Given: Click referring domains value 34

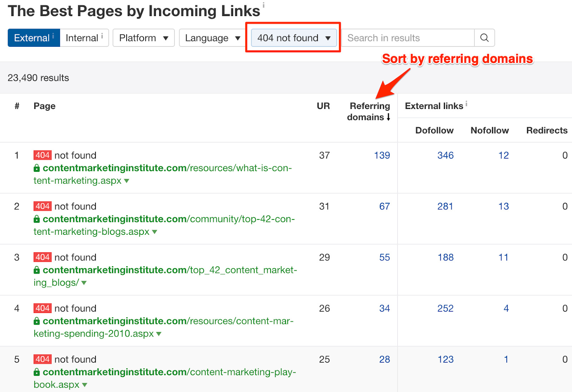Looking at the screenshot, I should coord(385,309).
